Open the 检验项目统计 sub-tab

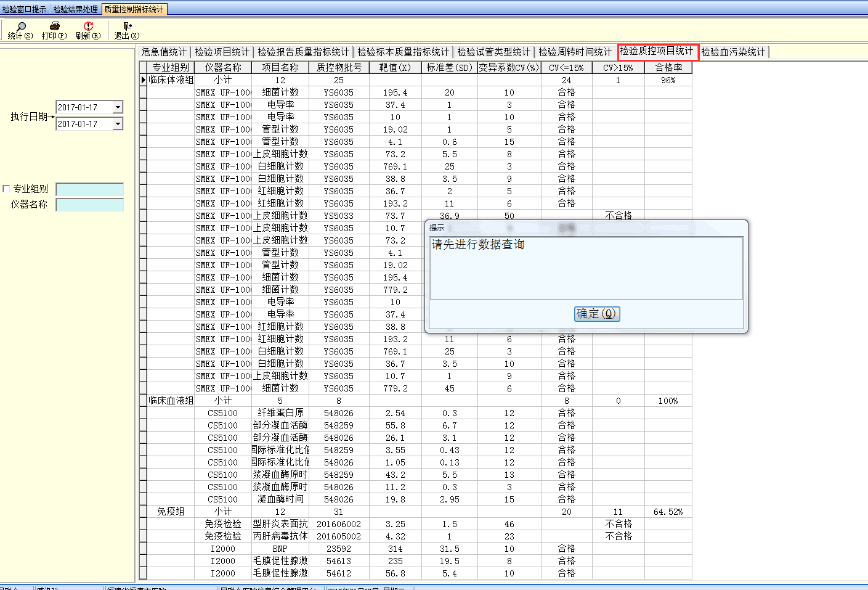(222, 52)
